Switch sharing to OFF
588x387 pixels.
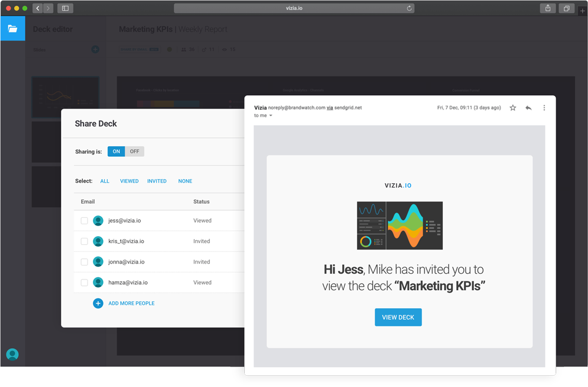click(135, 152)
